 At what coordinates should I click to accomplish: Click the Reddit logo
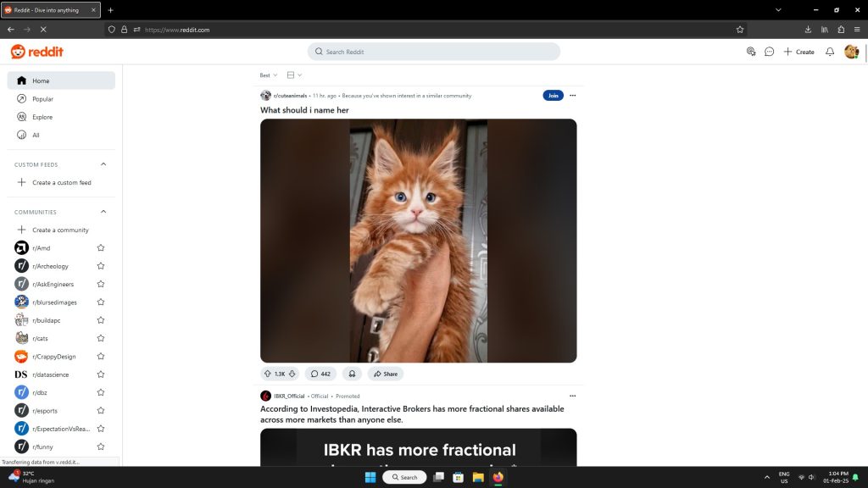36,52
